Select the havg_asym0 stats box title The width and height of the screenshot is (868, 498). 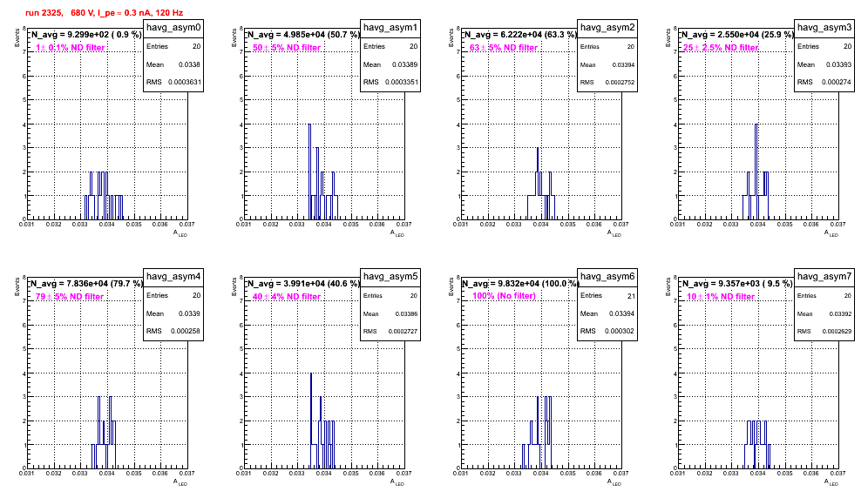point(173,27)
